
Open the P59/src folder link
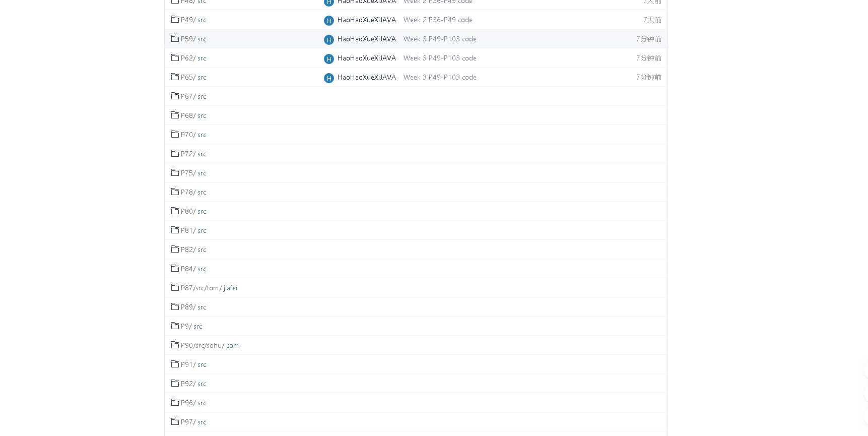coord(193,39)
